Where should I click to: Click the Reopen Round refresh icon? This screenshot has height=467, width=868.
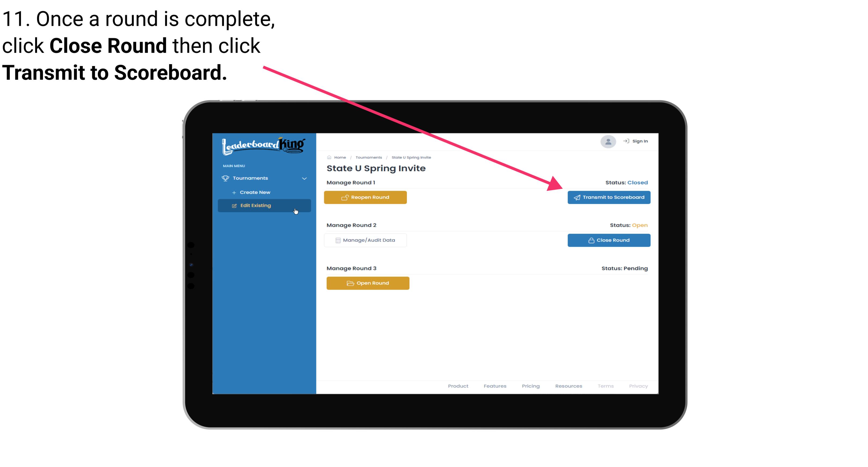(x=345, y=197)
